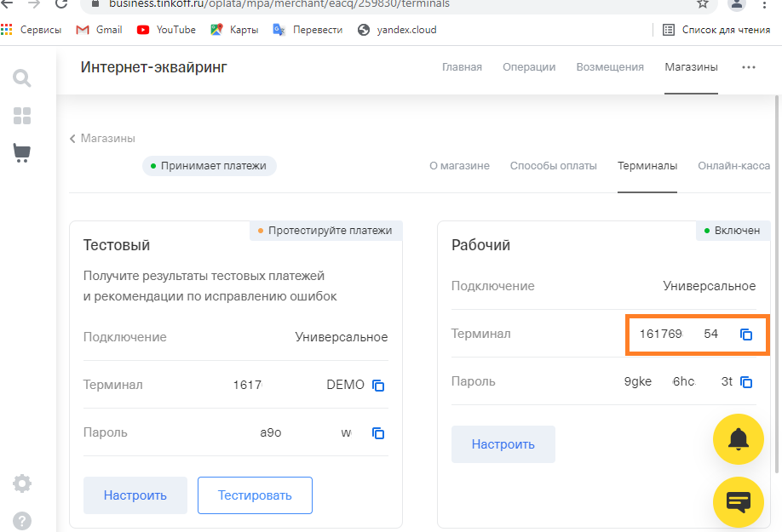The image size is (782, 532).
Task: Open support chat with yellow message button
Action: tap(738, 502)
